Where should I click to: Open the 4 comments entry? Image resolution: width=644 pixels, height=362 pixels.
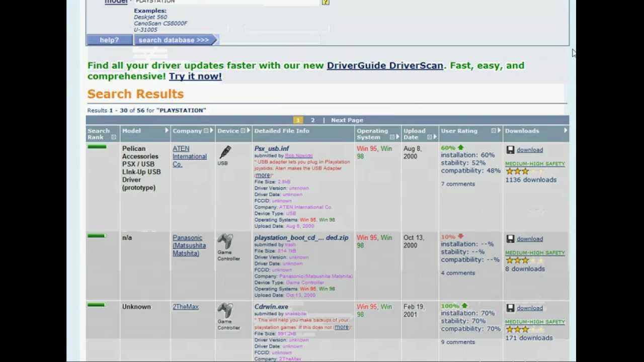tap(458, 273)
